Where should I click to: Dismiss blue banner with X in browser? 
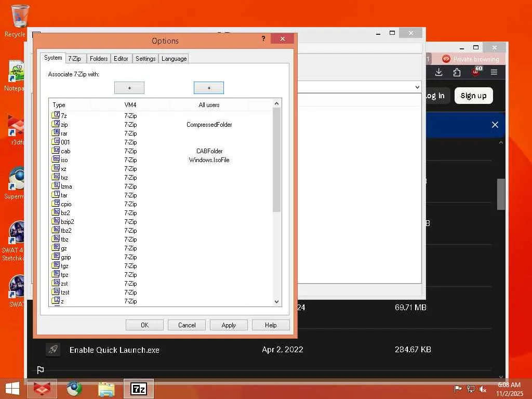click(495, 125)
